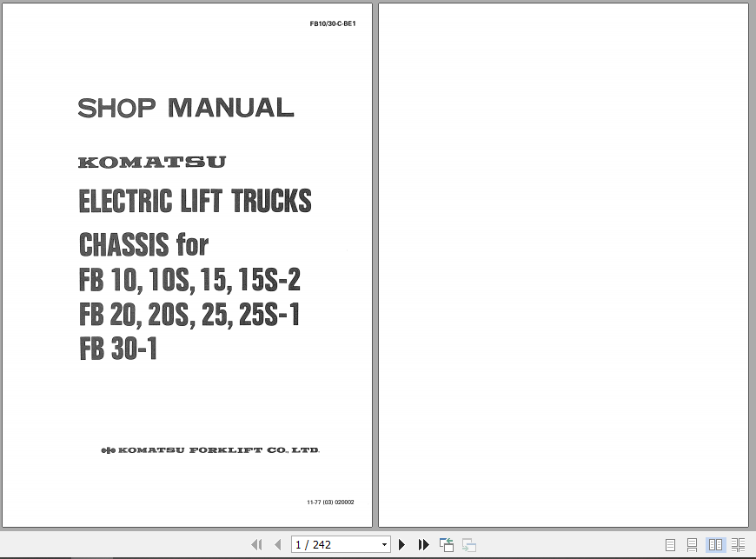Expand the page list beside 1 / 242
The height and width of the screenshot is (559, 756).
pos(384,543)
